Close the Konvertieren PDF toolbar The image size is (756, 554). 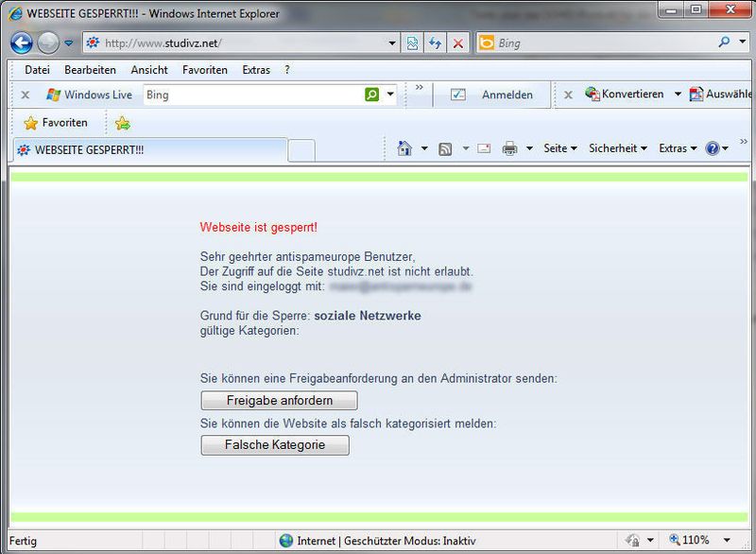tap(569, 95)
